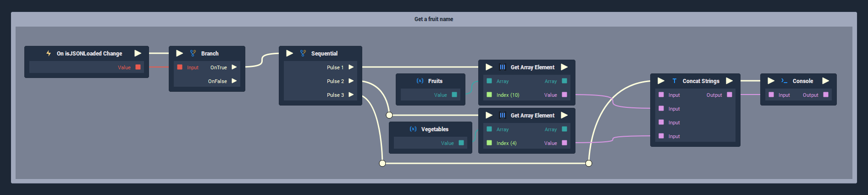Screen dimensions: 868x195
Task: Click the OnFalse output pulse arrow
Action: coord(234,81)
